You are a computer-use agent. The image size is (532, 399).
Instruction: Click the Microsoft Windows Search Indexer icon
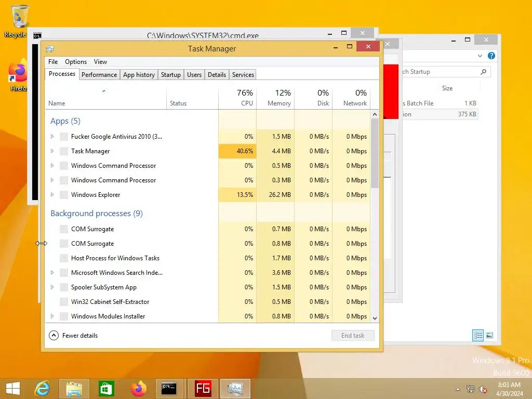(64, 272)
